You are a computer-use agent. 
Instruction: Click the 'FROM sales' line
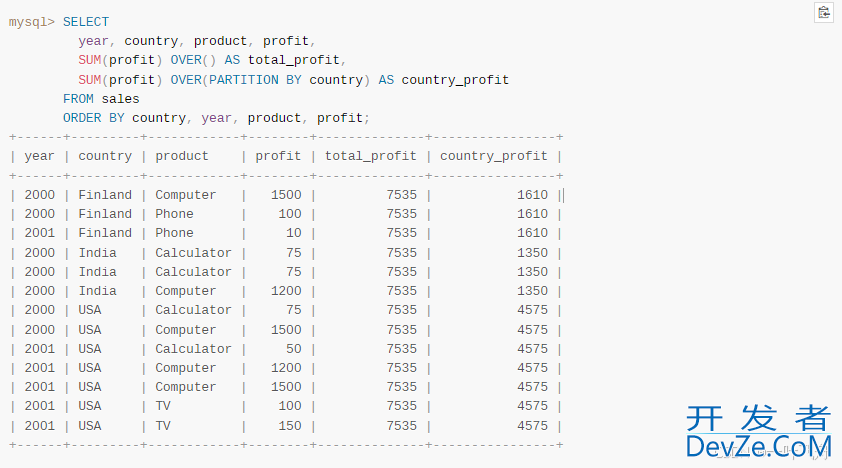coord(101,99)
